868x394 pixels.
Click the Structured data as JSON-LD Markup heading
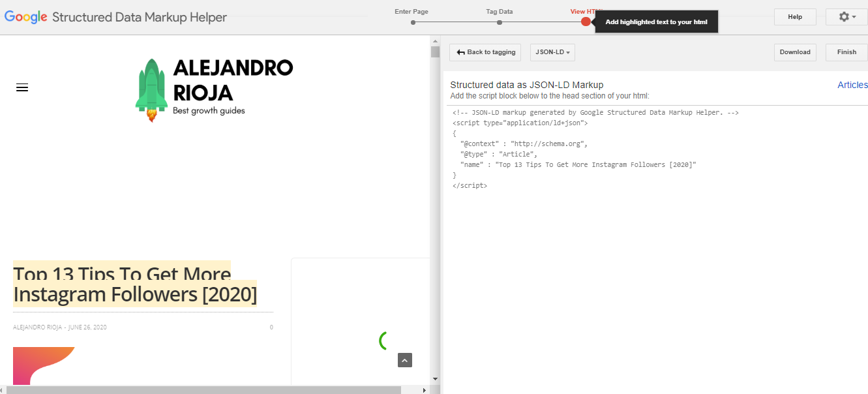point(527,85)
